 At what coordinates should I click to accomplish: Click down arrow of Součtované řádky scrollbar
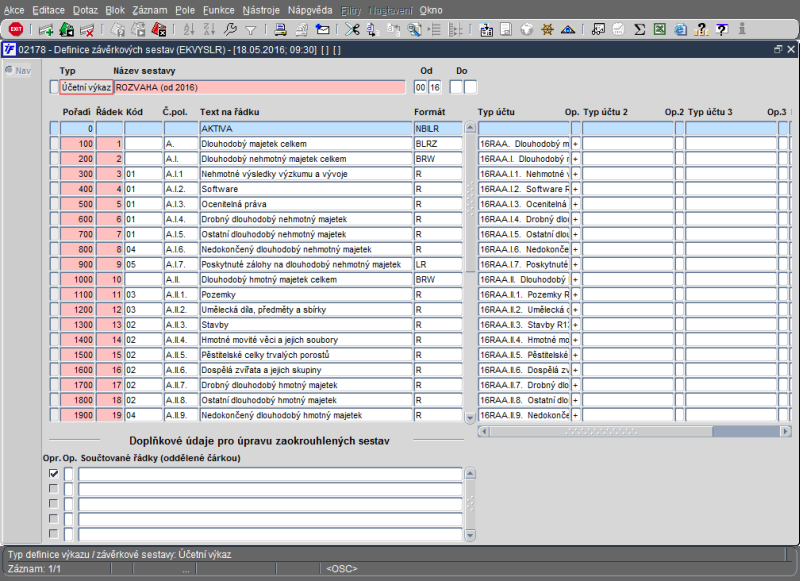(x=470, y=535)
